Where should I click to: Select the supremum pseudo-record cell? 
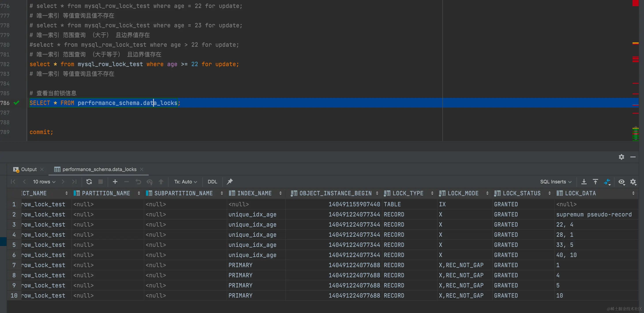pos(594,214)
